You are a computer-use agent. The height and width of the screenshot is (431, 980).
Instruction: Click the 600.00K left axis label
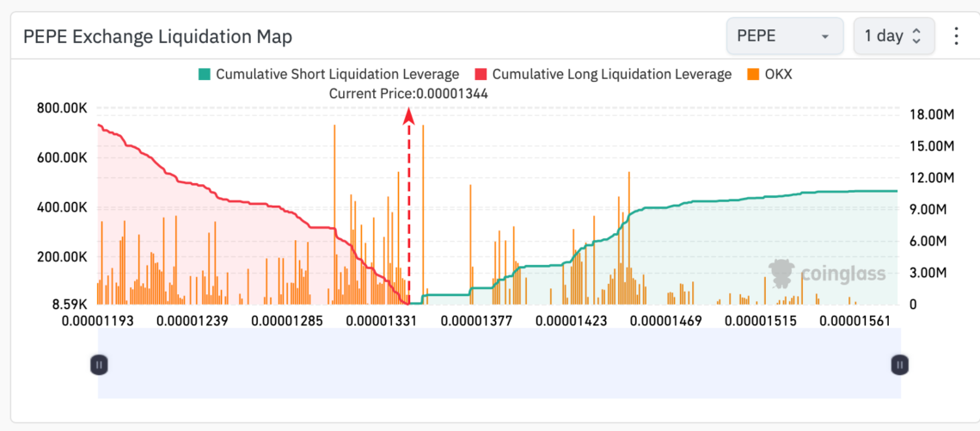[62, 158]
